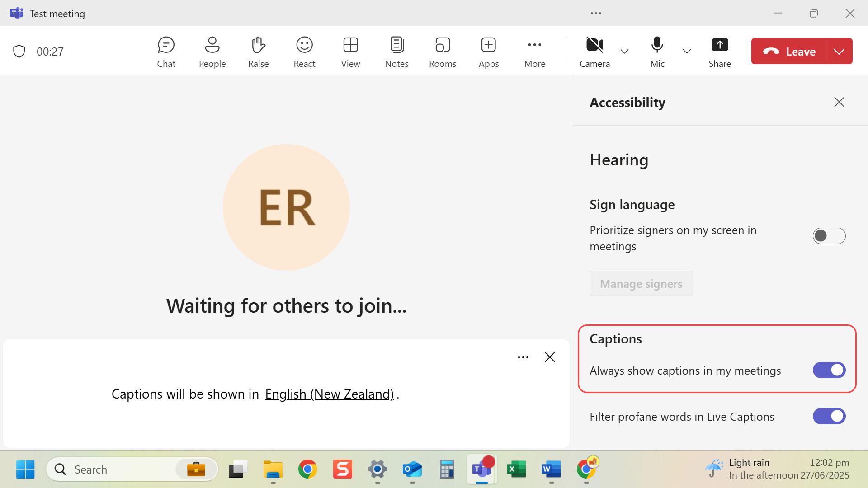This screenshot has width=868, height=488.
Task: Open the More actions menu
Action: 535,52
